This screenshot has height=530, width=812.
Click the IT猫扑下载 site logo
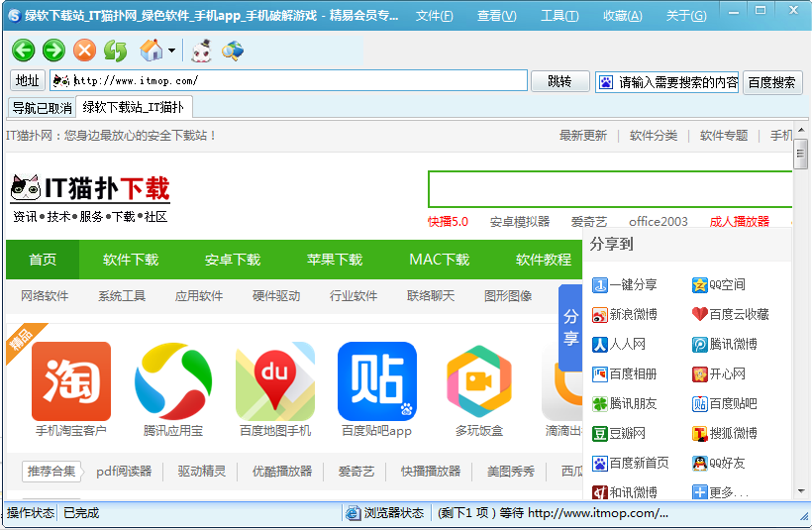coord(90,198)
